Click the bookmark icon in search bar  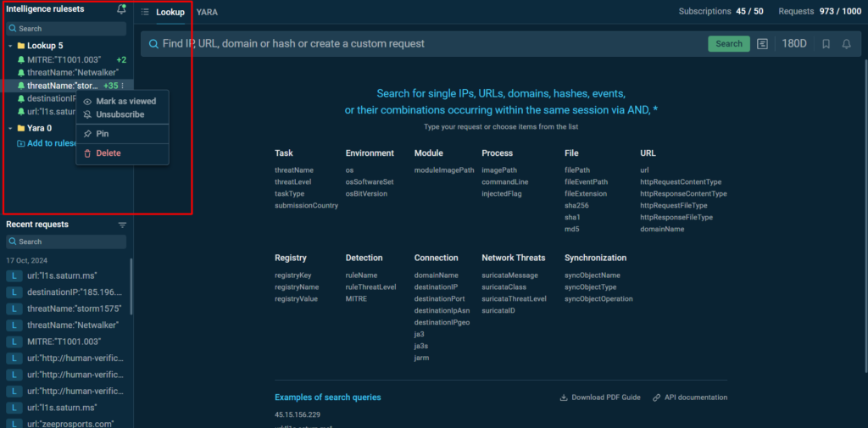[826, 44]
